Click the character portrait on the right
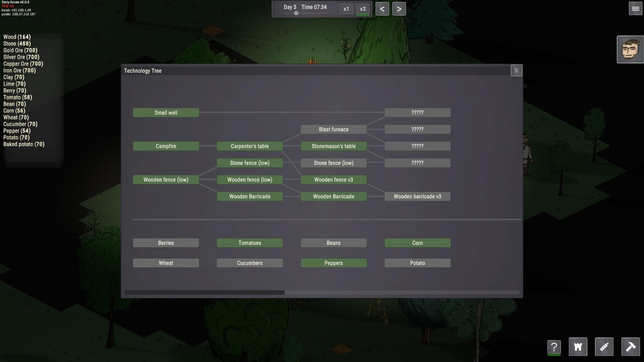The height and width of the screenshot is (362, 644). [x=630, y=50]
